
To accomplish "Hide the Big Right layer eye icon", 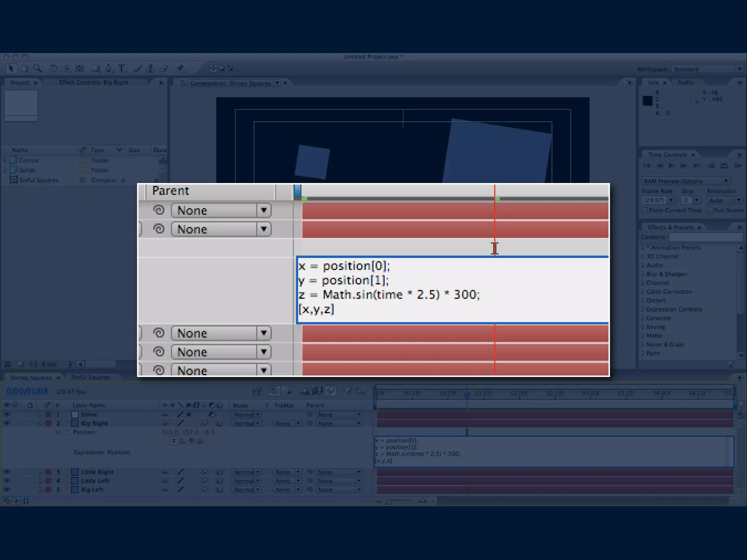I will pyautogui.click(x=7, y=424).
